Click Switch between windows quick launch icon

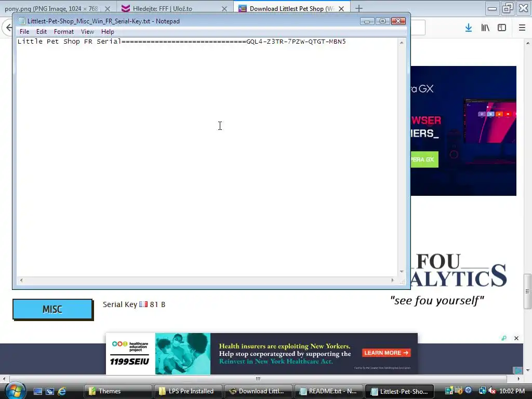(x=50, y=391)
